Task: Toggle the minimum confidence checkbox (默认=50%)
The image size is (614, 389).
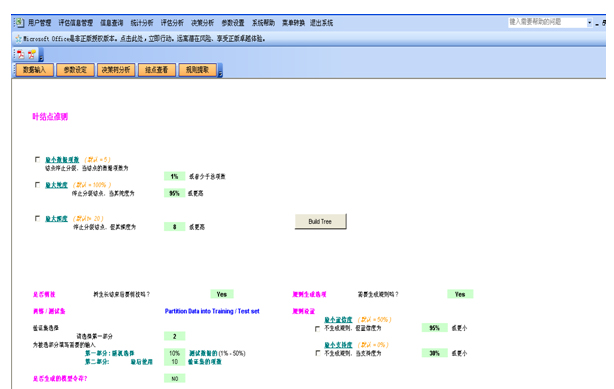Action: click(317, 329)
